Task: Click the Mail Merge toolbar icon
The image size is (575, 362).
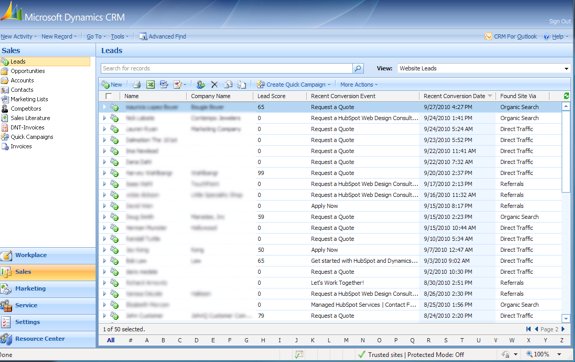Action: coord(164,85)
